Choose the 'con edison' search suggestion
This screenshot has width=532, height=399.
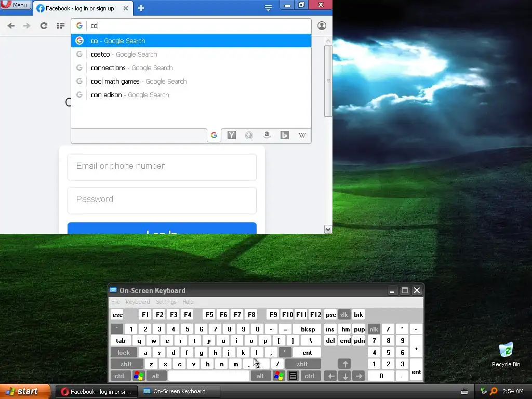click(191, 95)
